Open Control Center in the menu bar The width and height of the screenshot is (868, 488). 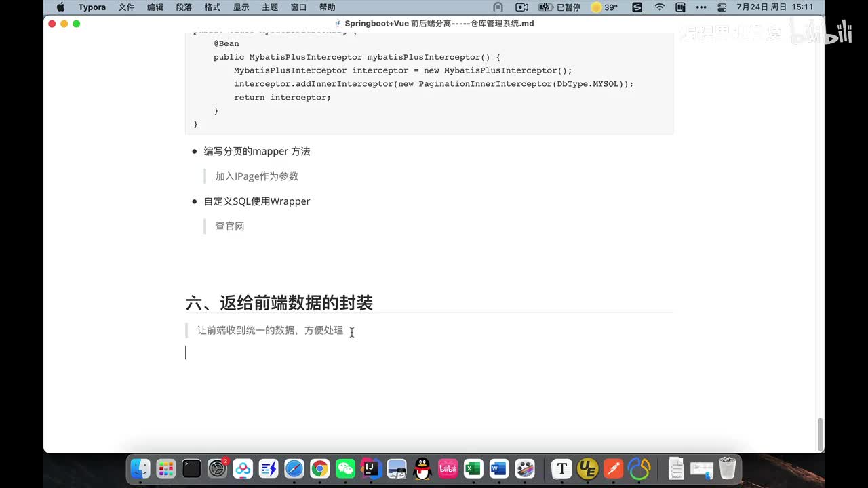pyautogui.click(x=722, y=7)
